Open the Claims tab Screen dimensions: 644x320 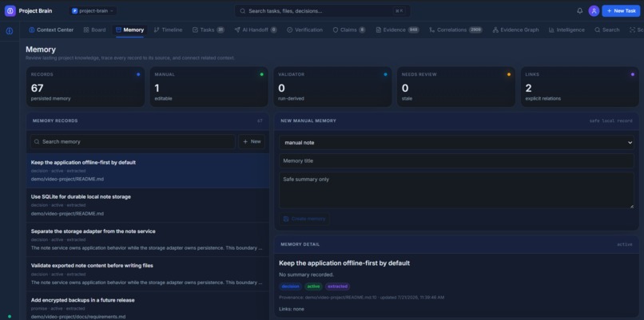[348, 30]
